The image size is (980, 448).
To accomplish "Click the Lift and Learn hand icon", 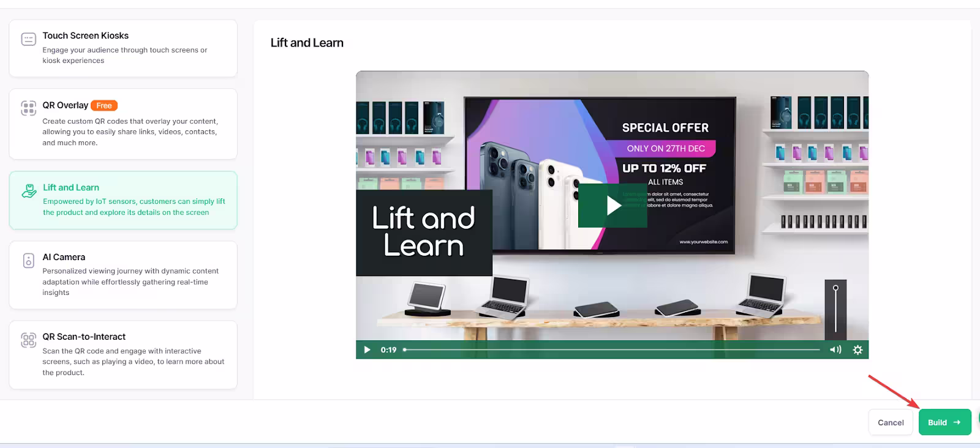I will 29,191.
